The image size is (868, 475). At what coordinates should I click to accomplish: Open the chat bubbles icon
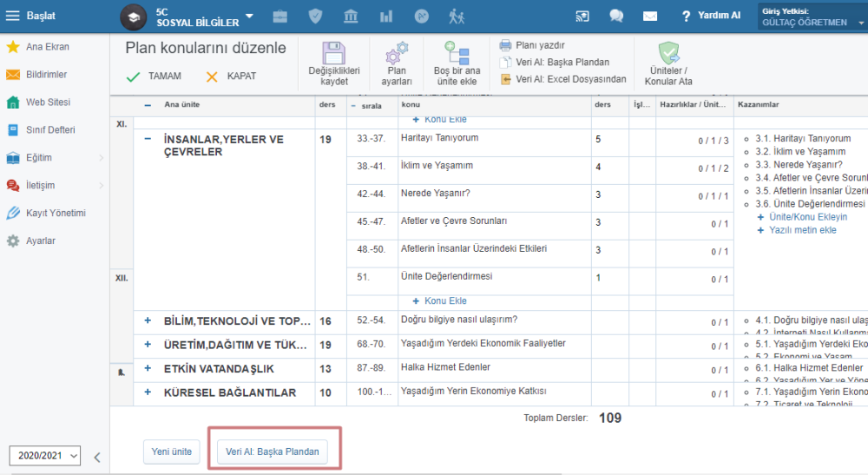(616, 16)
